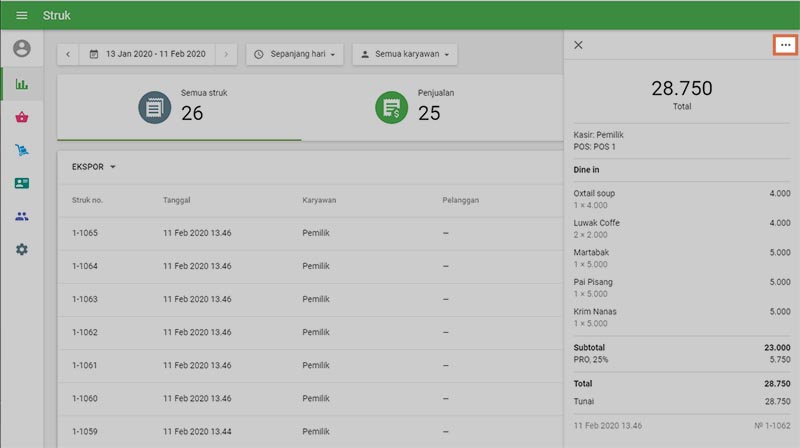This screenshot has height=448, width=800.
Task: Open receipt row 1-1065
Action: [300, 233]
